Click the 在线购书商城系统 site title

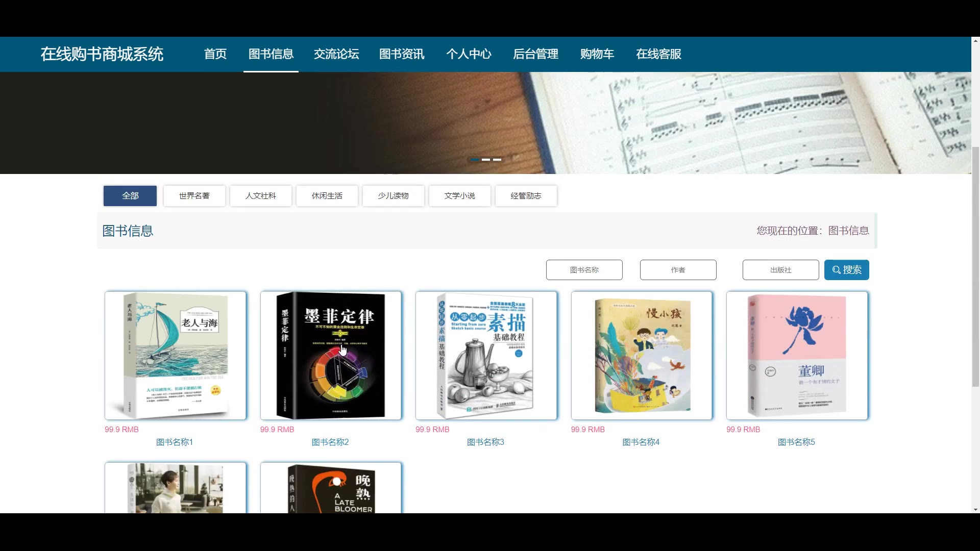(102, 54)
